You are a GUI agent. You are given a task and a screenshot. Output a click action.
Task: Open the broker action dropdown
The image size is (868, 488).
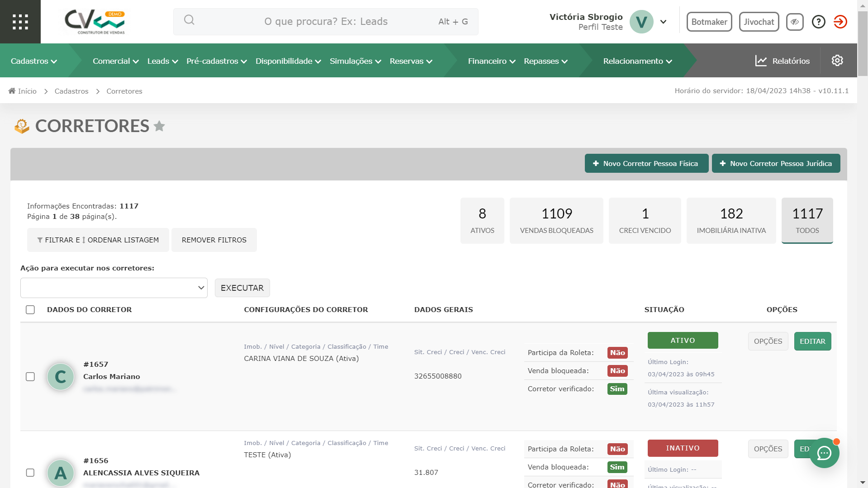[x=114, y=288]
